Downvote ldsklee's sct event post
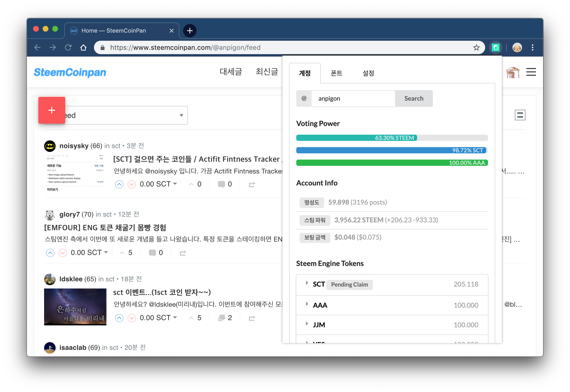The height and width of the screenshot is (392, 570). [x=132, y=318]
